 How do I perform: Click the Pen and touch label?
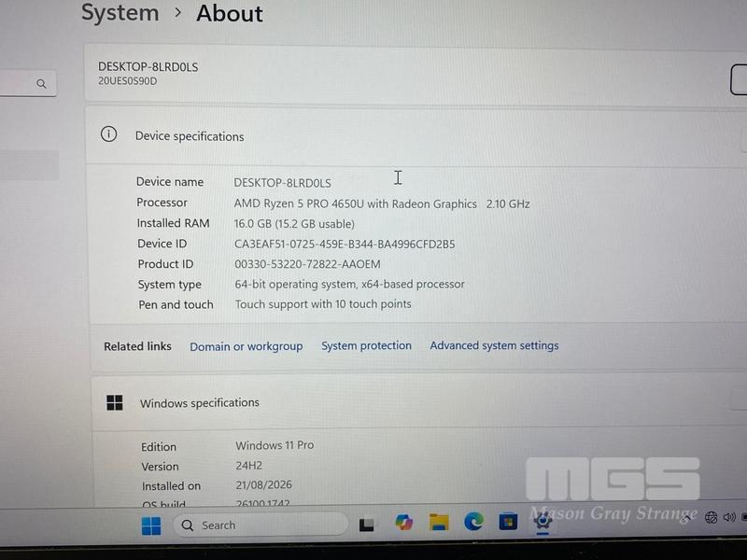click(x=176, y=305)
